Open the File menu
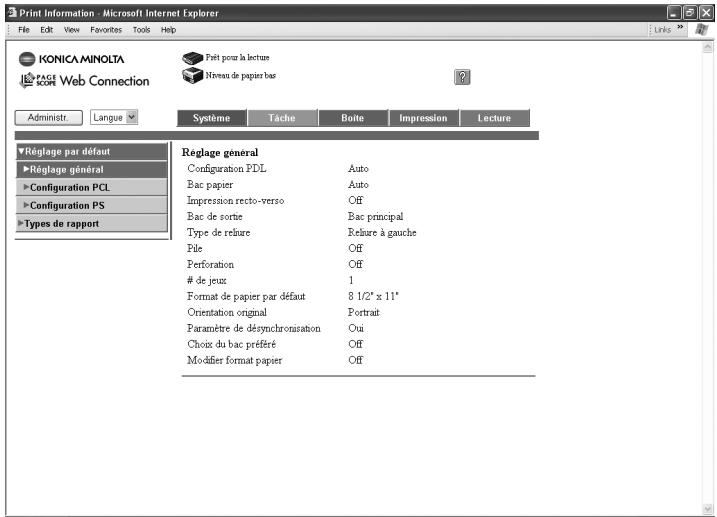The height and width of the screenshot is (517, 717). click(x=24, y=30)
